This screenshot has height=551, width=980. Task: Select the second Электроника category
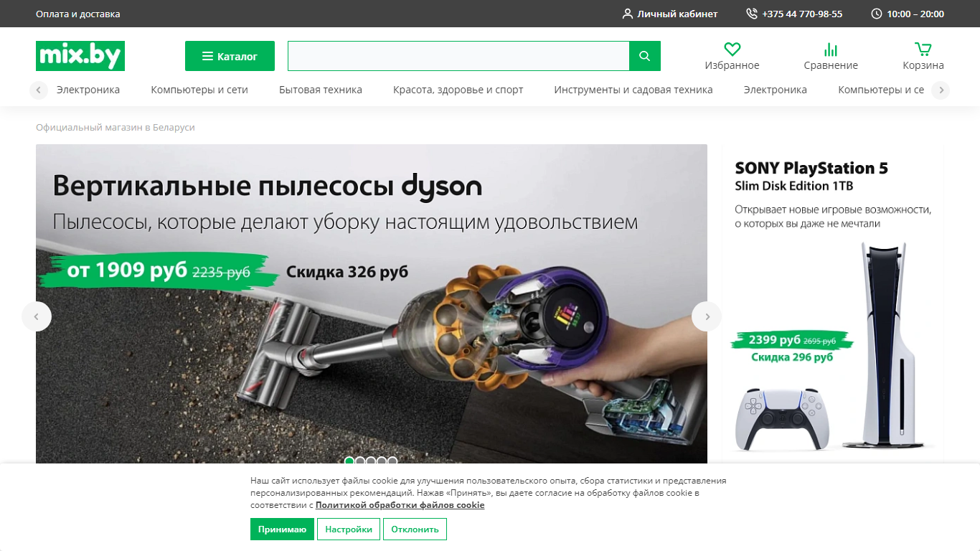coord(776,90)
